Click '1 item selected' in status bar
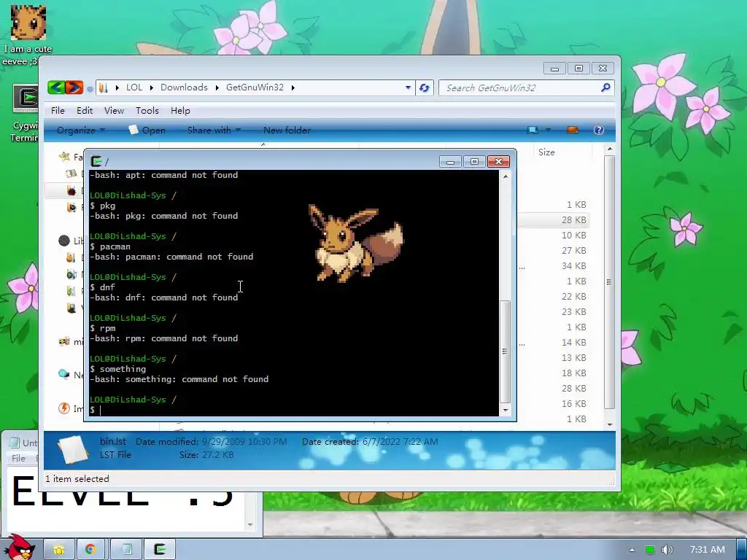This screenshot has height=560, width=747. [77, 479]
